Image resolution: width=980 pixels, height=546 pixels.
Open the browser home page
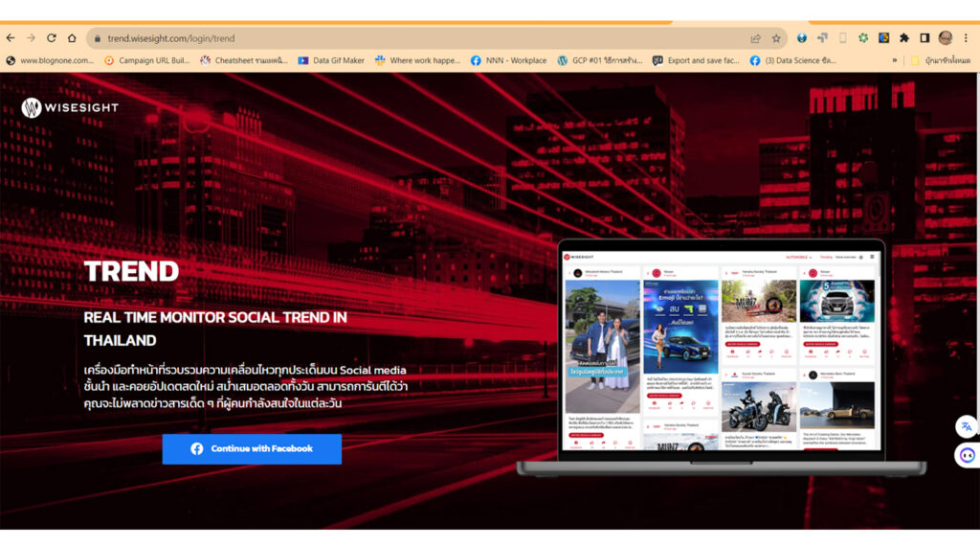click(x=72, y=38)
